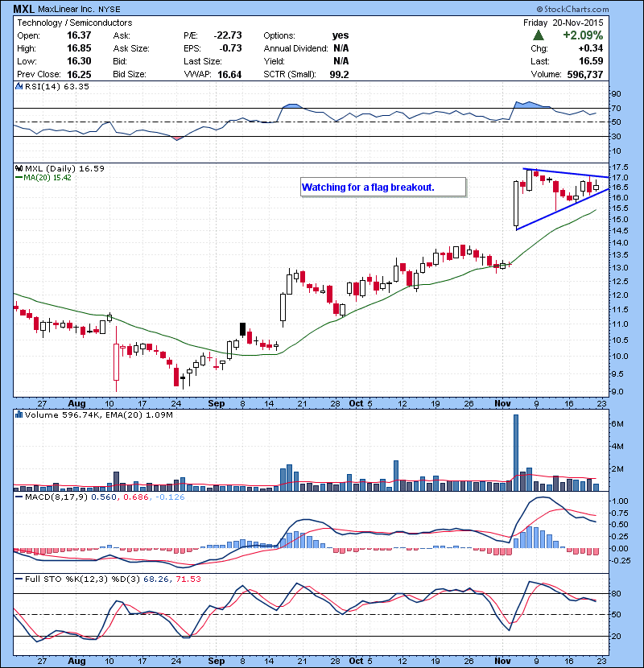Click the Volume value 596,737
The height and width of the screenshot is (668, 644).
click(584, 75)
